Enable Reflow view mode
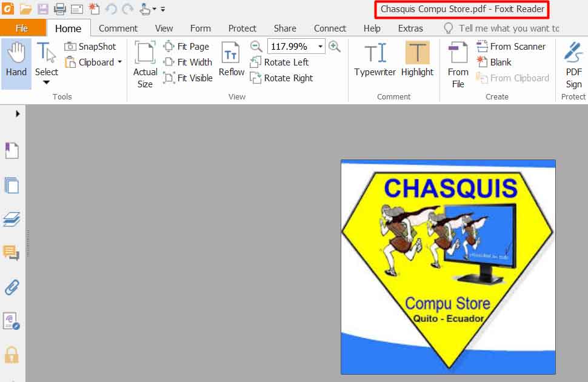588x382 pixels. pyautogui.click(x=232, y=59)
